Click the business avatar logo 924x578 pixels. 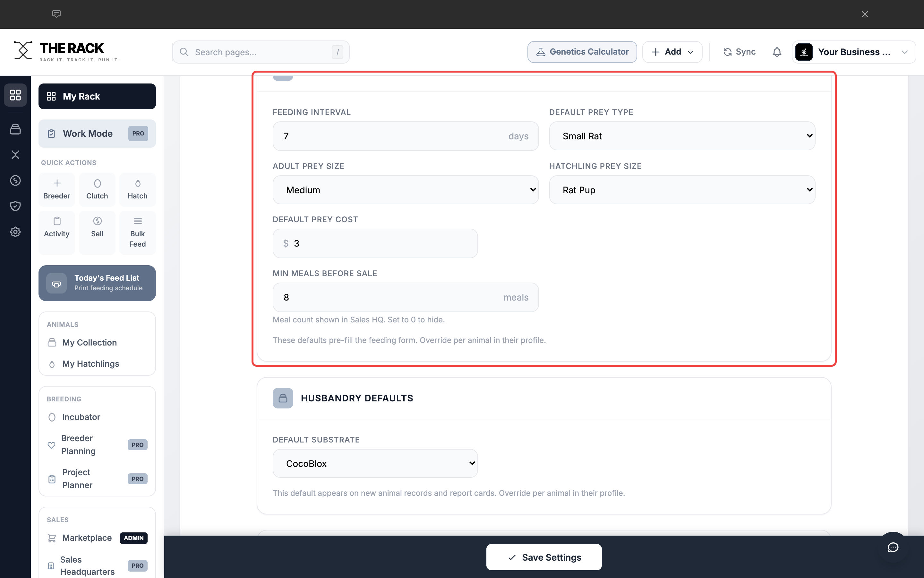point(804,52)
